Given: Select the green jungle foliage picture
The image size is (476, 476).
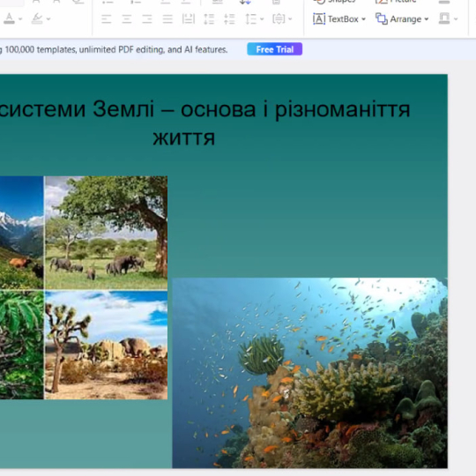Looking at the screenshot, I should [21, 345].
